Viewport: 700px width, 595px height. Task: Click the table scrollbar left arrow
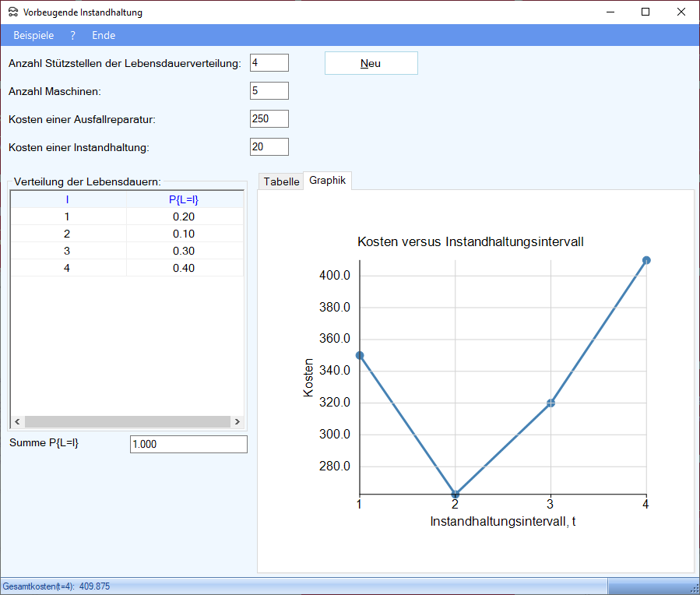click(x=17, y=421)
